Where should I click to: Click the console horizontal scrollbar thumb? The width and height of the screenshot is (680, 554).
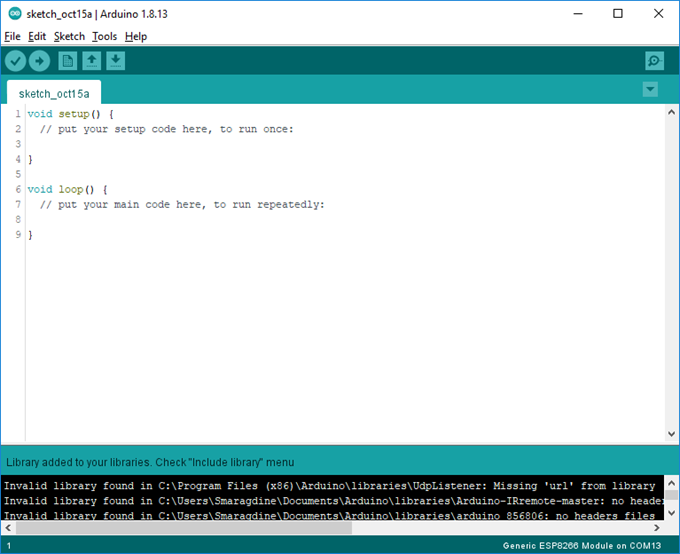(x=184, y=528)
